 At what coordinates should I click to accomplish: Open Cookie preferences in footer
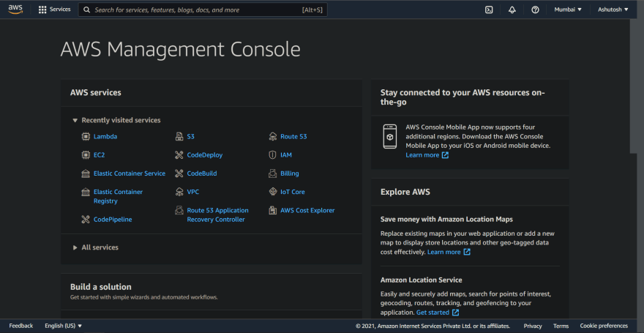tap(604, 326)
